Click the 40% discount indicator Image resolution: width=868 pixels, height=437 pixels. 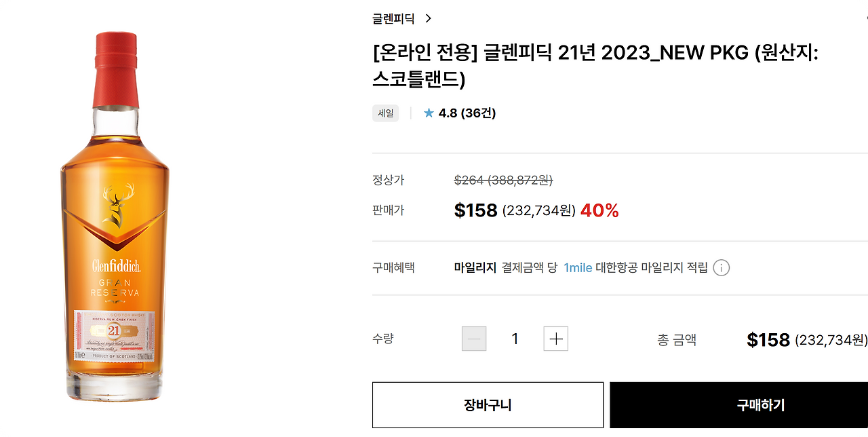pos(599,210)
